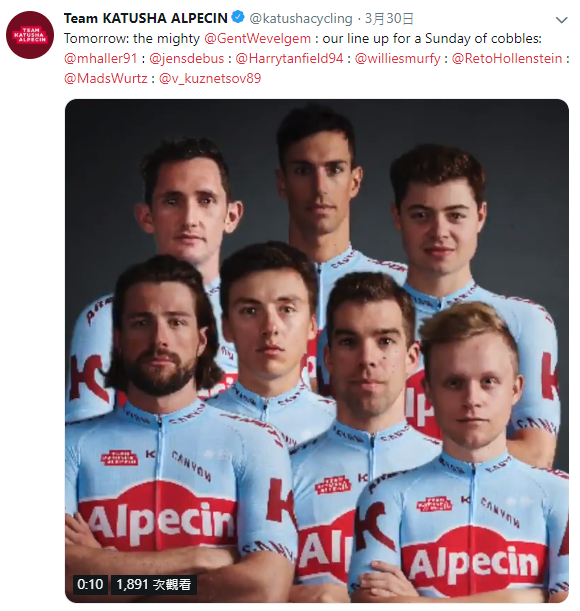The height and width of the screenshot is (611, 580).
Task: Follow the @GentWevelgem mention link
Action: tap(257, 39)
